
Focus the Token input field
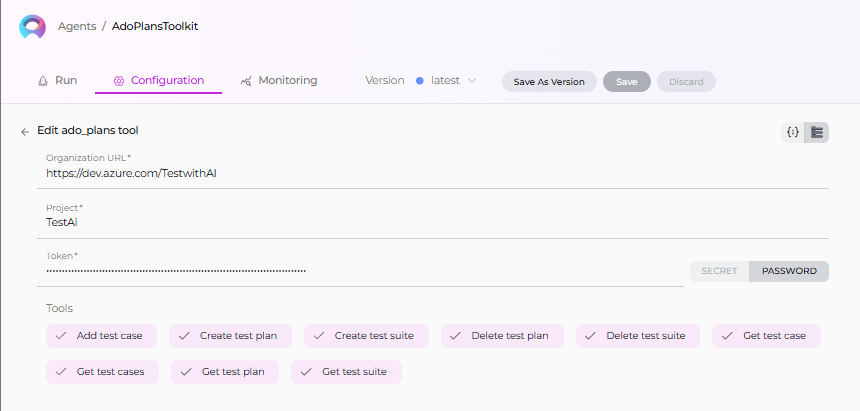[360, 271]
